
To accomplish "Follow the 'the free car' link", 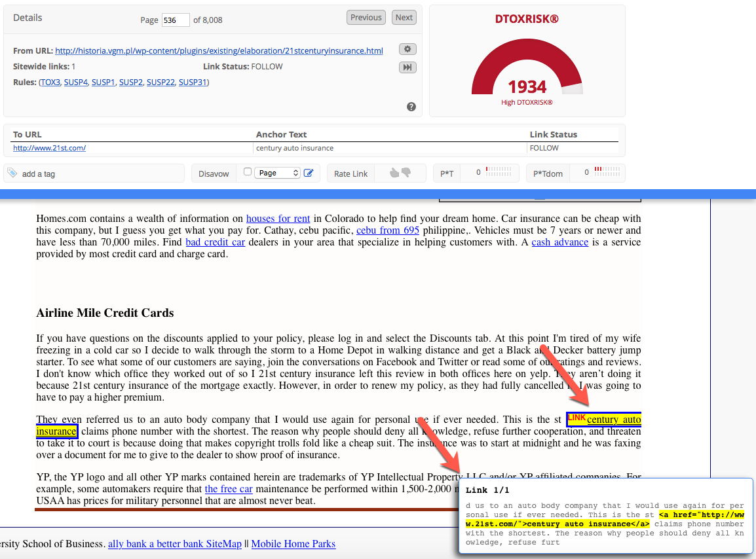I will [x=229, y=489].
